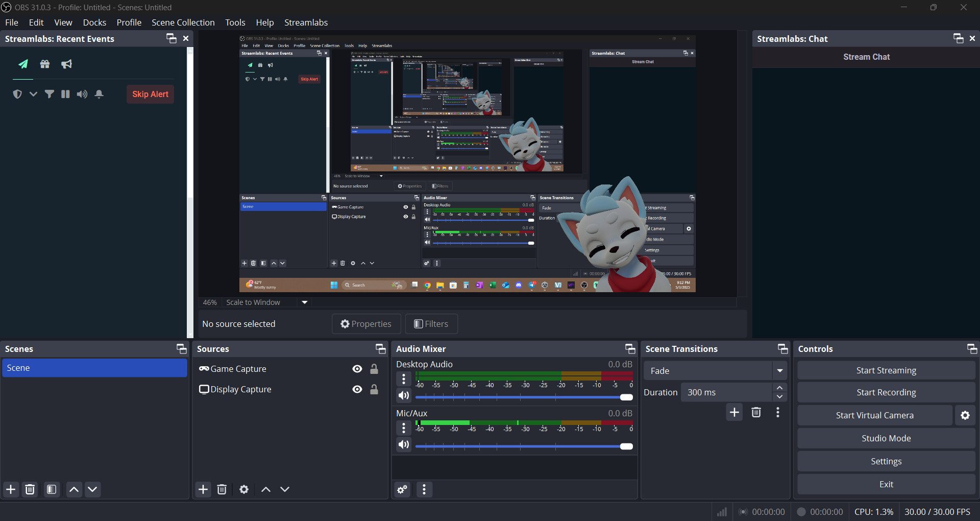
Task: Click the notification bell icon
Action: (x=99, y=94)
